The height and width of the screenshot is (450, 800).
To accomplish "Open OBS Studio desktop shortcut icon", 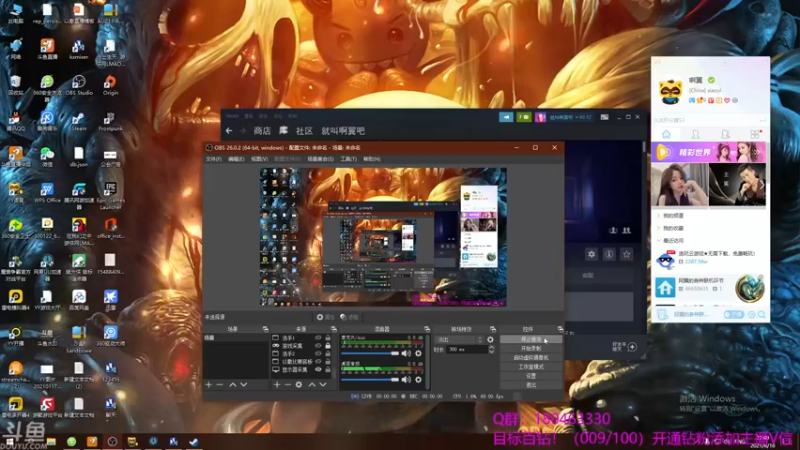I will pyautogui.click(x=79, y=85).
